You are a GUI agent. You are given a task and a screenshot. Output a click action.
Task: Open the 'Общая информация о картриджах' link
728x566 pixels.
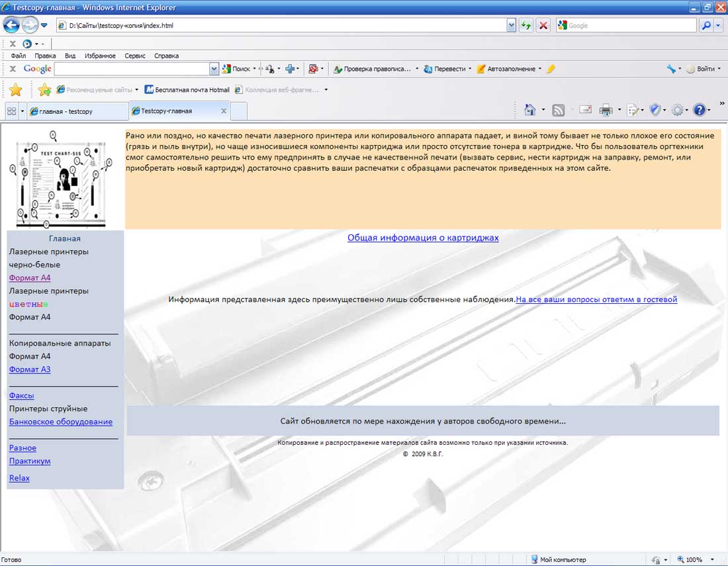point(423,238)
